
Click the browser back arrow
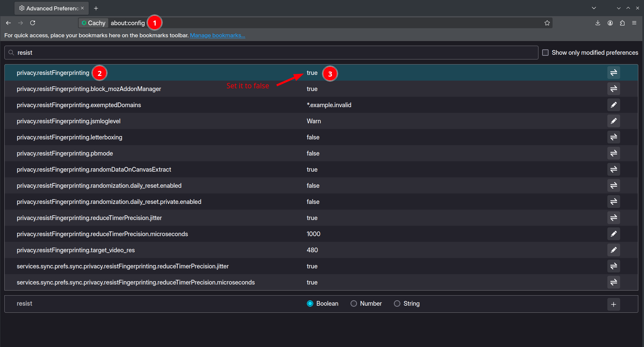point(8,23)
